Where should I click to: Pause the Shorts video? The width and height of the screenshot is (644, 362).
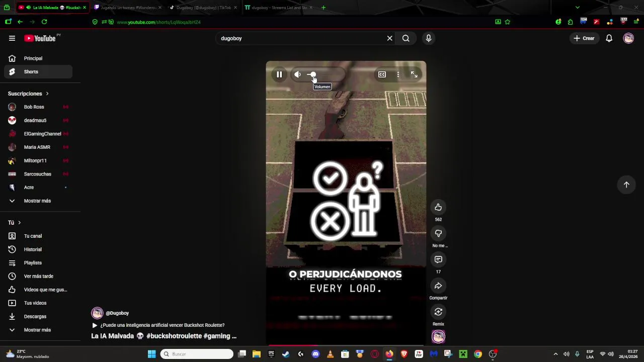(x=279, y=74)
